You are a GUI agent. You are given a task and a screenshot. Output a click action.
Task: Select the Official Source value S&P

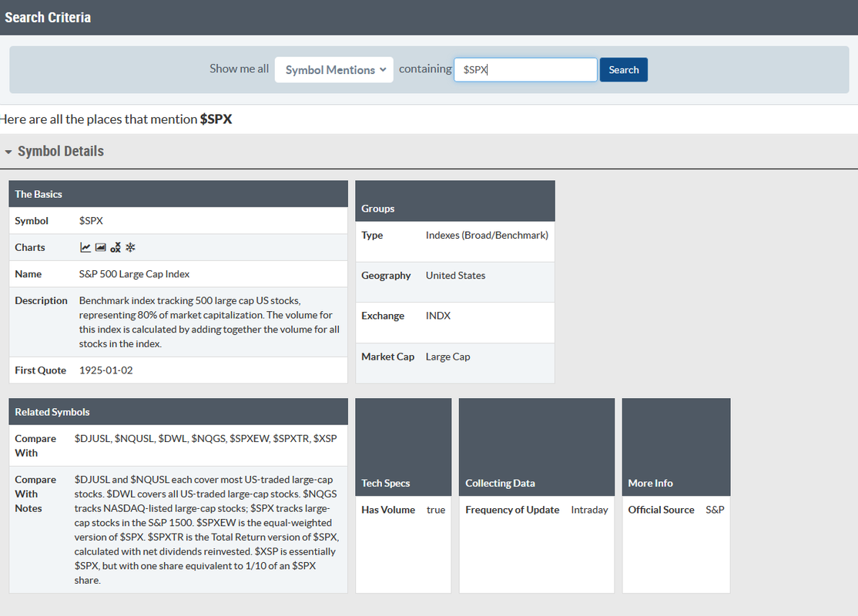(715, 510)
